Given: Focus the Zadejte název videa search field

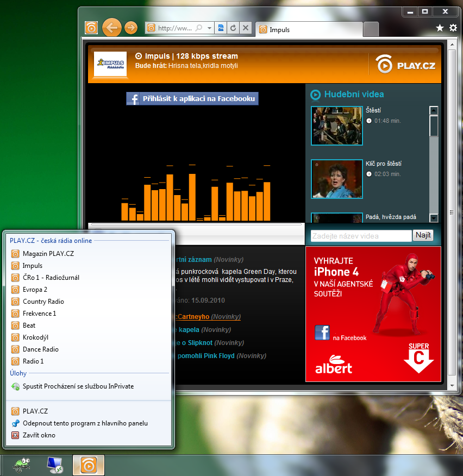Looking at the screenshot, I should [x=361, y=236].
